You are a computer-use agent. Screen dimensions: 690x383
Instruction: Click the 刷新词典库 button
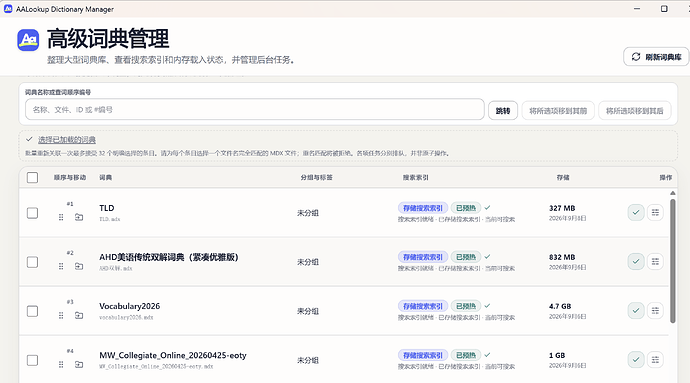[x=656, y=57]
